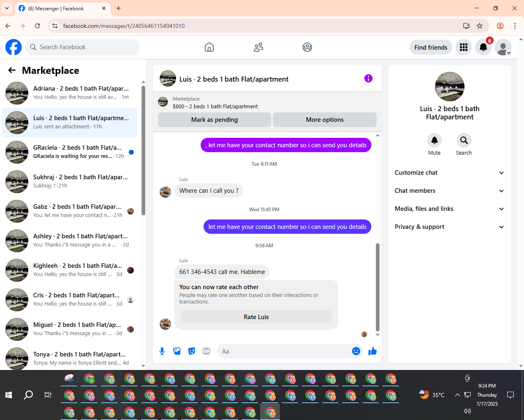This screenshot has width=524, height=420.
Task: Click the conversation list scrollbar
Action: [143, 150]
